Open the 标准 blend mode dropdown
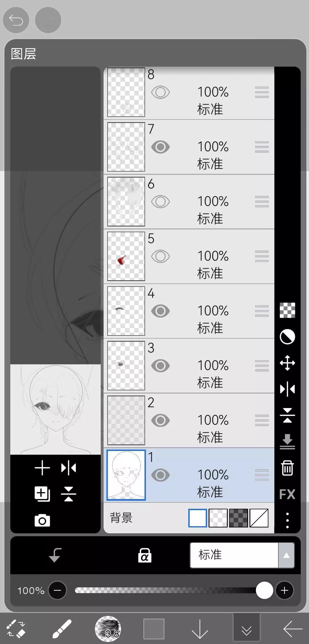The width and height of the screenshot is (309, 644). pyautogui.click(x=242, y=555)
